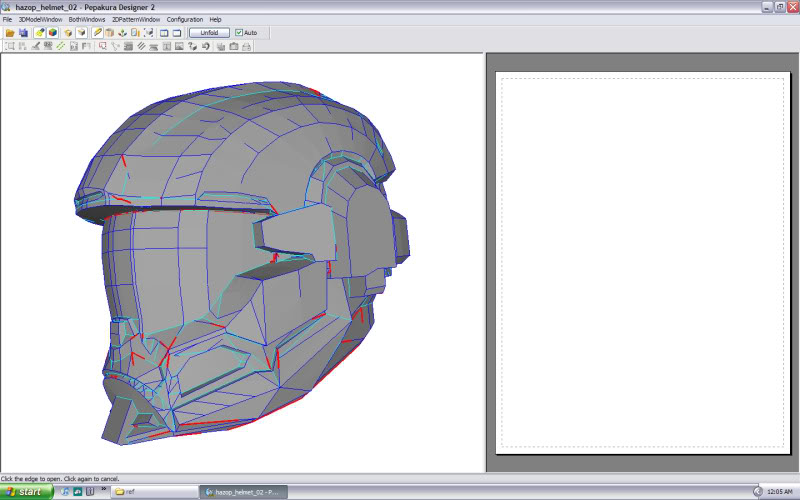Click the Save disk icon
The image size is (800, 500).
[23, 33]
